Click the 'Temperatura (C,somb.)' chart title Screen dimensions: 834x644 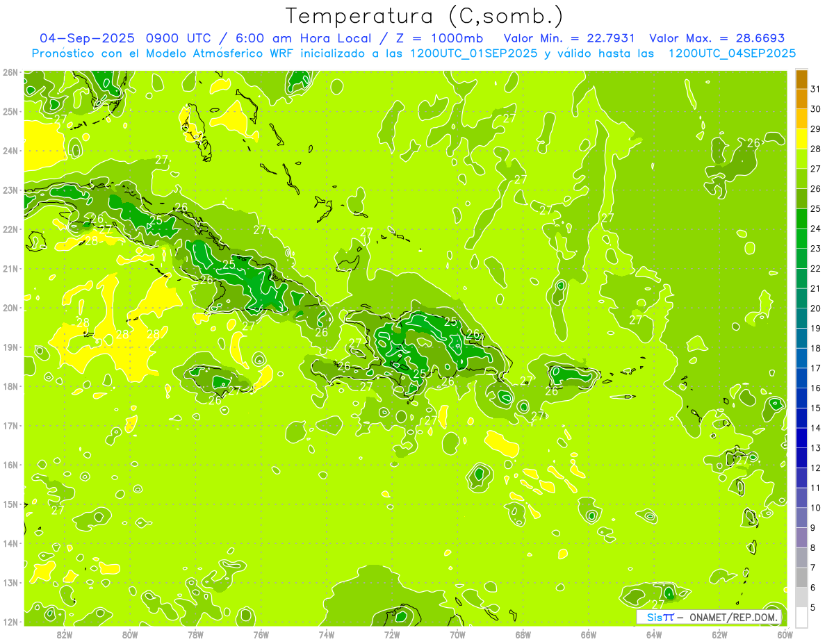[424, 17]
